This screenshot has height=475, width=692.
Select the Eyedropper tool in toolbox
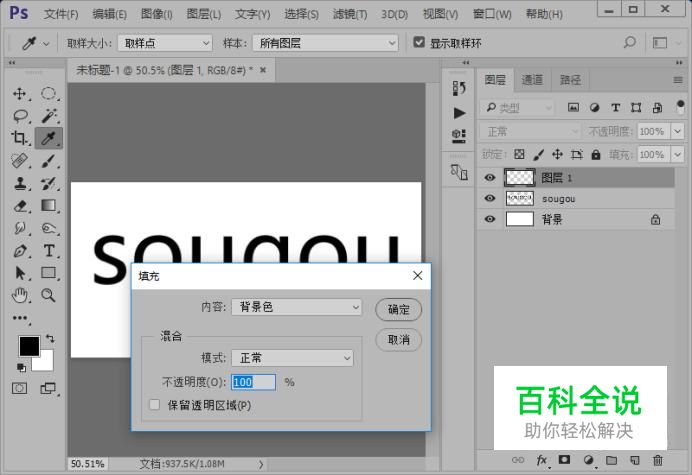tap(49, 138)
